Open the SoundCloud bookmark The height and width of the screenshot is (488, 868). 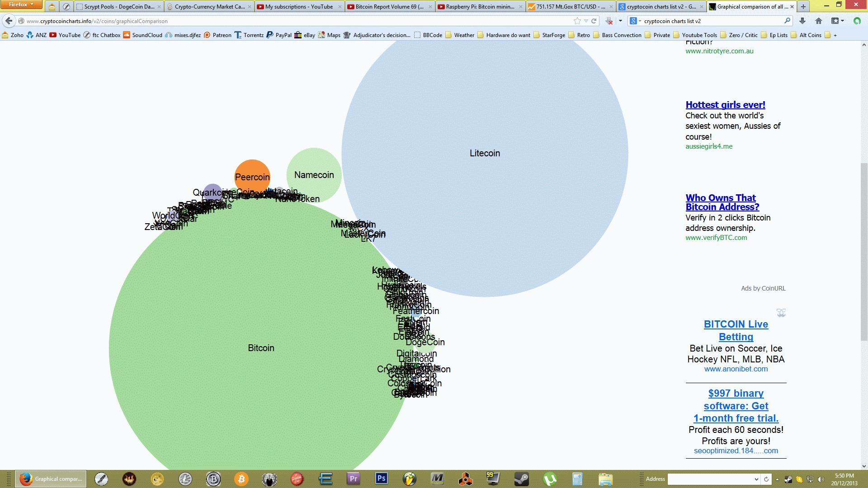point(142,35)
